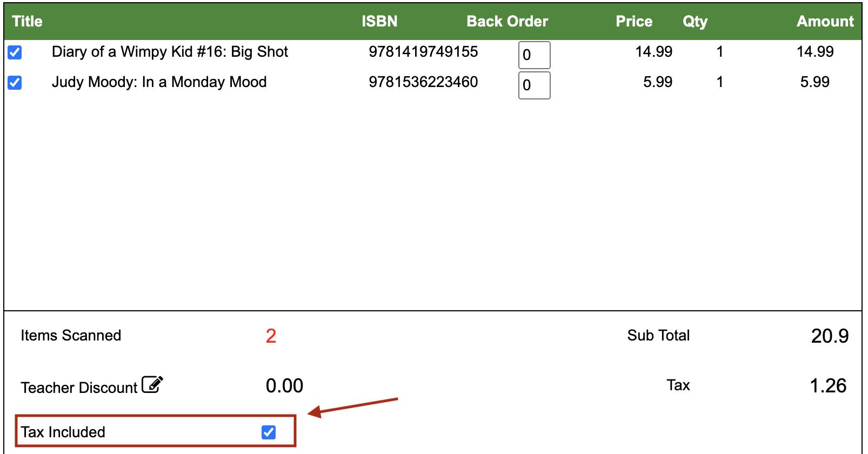Select the Title column header
The height and width of the screenshot is (454, 868).
click(x=27, y=22)
